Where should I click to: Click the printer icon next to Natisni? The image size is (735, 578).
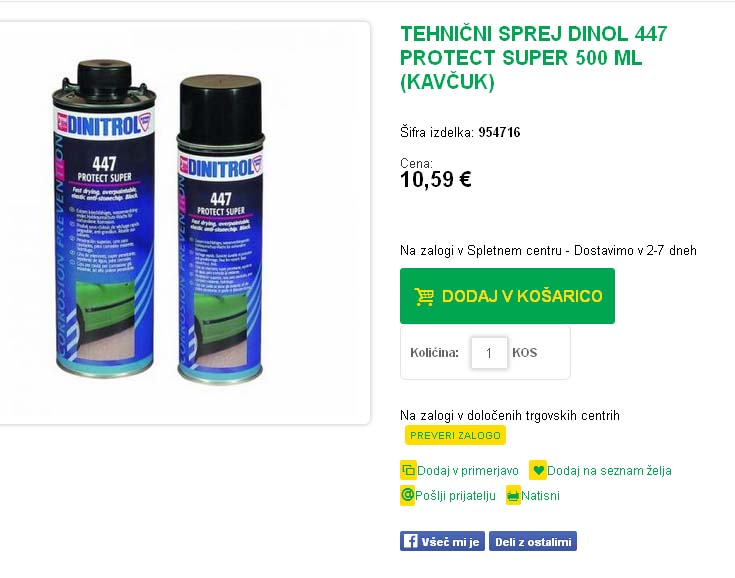click(x=513, y=495)
